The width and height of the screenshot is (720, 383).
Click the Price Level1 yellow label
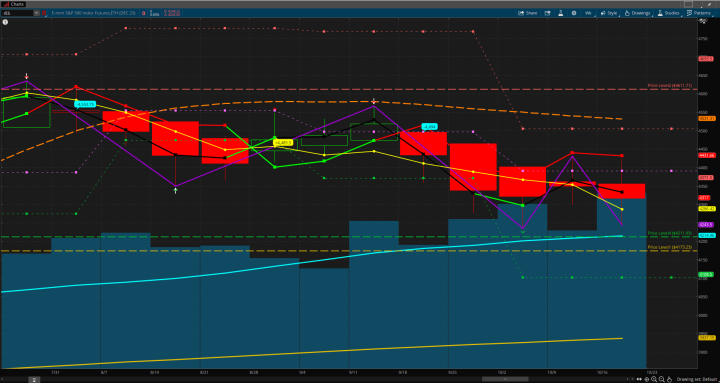[x=669, y=247]
